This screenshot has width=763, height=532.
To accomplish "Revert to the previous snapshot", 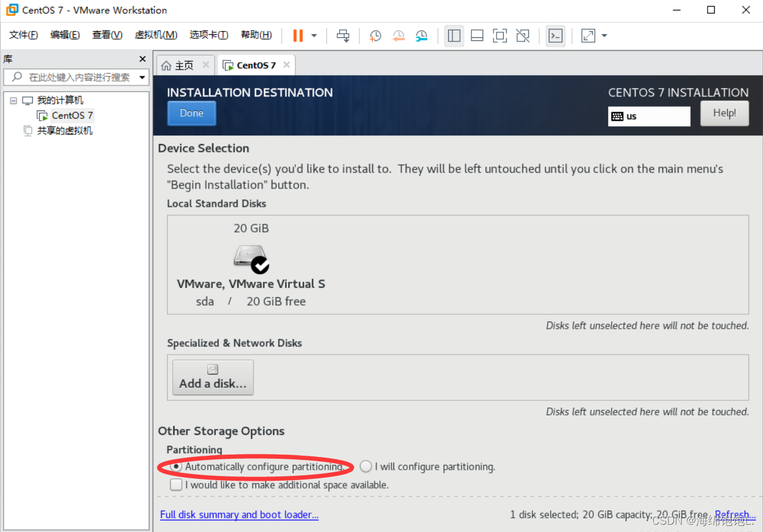I will tap(399, 35).
